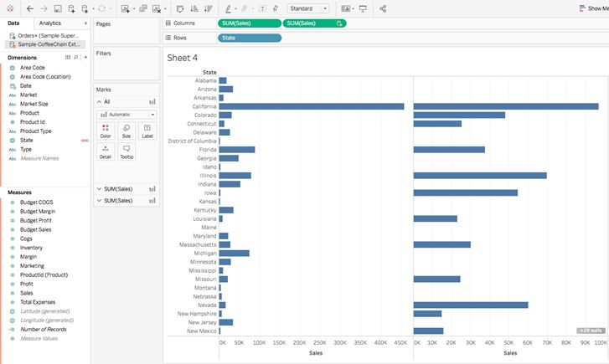Open the Automatic mark type dropdown
Image resolution: width=609 pixels, height=364 pixels.
pos(126,115)
